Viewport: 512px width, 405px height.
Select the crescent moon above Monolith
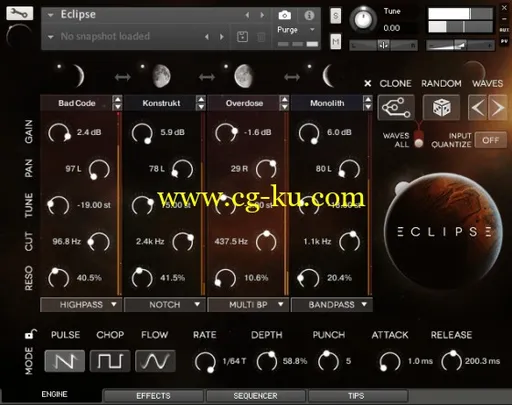(328, 76)
